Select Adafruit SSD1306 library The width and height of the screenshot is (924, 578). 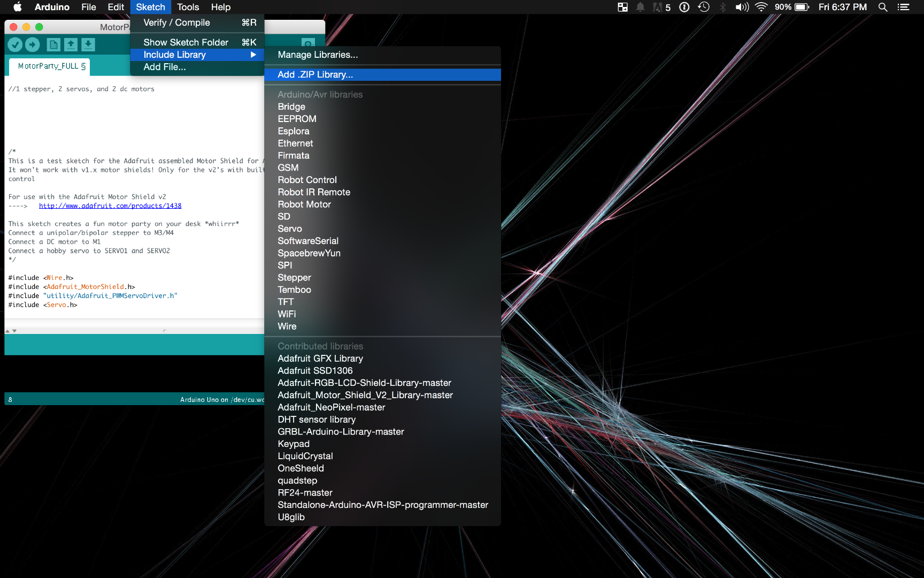tap(382, 371)
